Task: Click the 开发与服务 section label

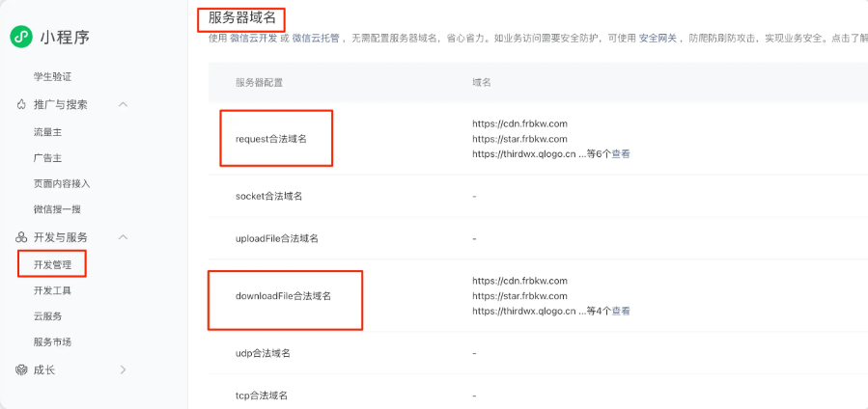Action: pos(60,237)
